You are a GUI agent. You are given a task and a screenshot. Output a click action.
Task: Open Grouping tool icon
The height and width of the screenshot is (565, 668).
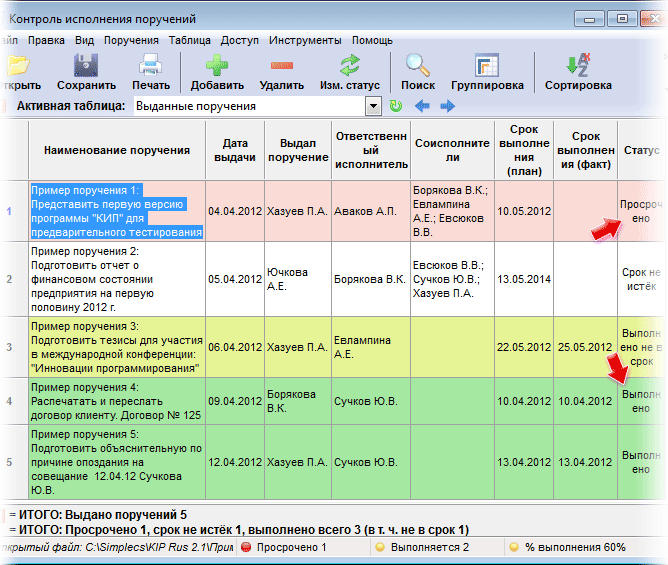point(487,65)
